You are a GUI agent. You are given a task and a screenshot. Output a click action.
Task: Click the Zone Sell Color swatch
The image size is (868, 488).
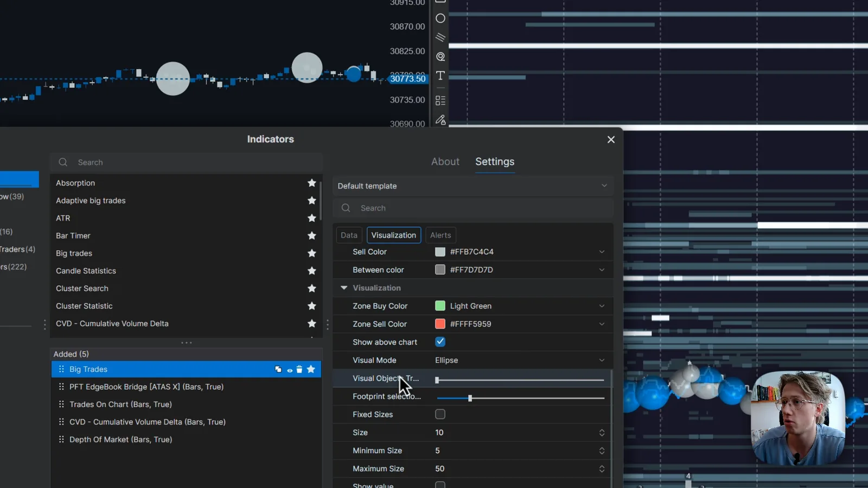[x=440, y=324]
